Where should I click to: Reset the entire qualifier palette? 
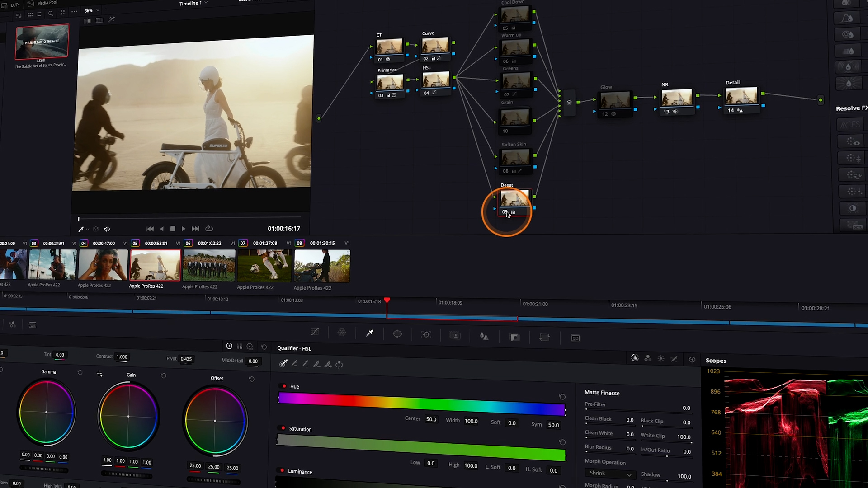click(692, 359)
